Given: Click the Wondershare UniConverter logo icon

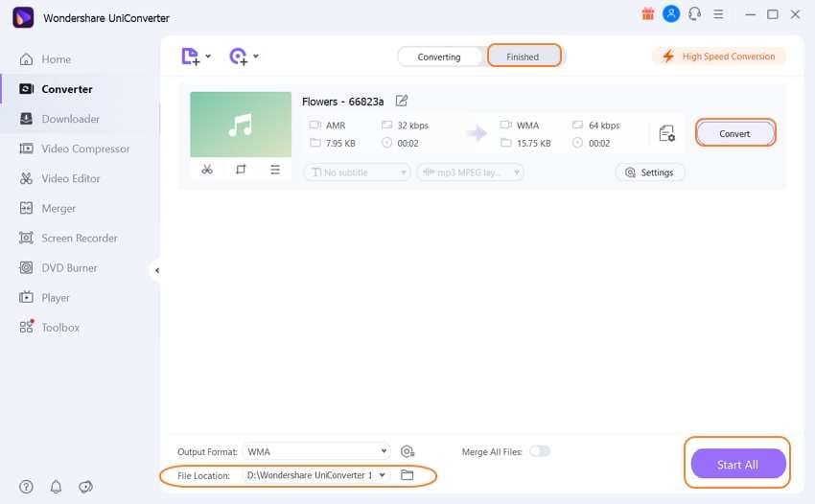Looking at the screenshot, I should (23, 17).
